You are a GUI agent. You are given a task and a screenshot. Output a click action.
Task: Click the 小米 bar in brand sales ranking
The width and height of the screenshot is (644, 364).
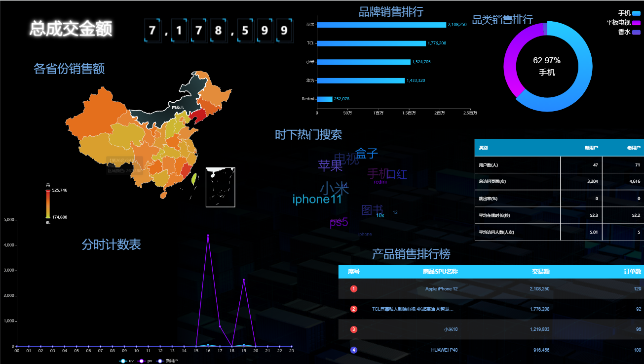tap(364, 62)
